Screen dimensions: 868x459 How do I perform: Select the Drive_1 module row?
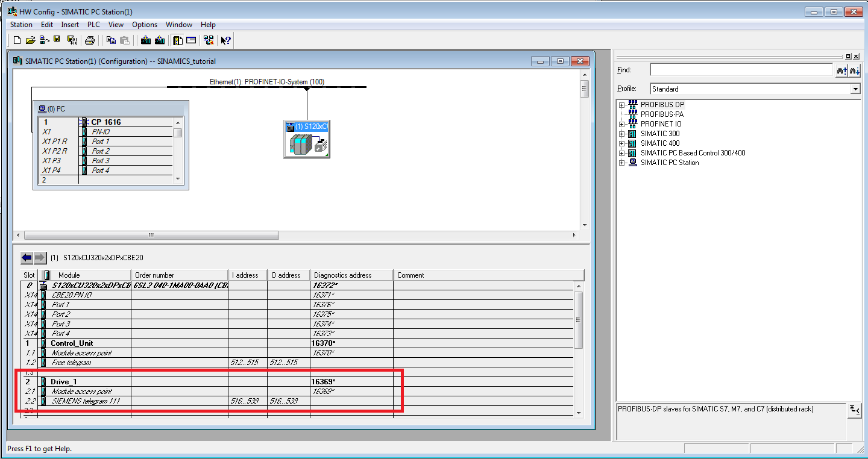(x=298, y=382)
